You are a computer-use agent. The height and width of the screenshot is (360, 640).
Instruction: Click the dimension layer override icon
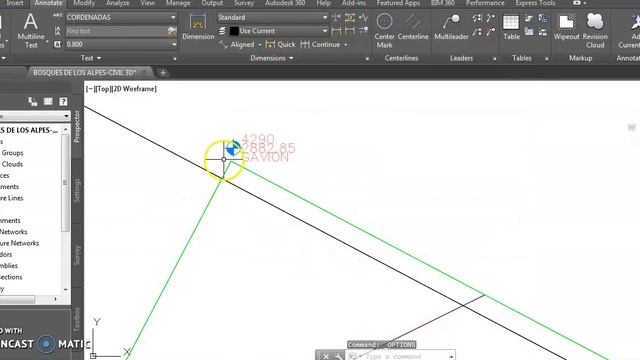click(x=222, y=31)
